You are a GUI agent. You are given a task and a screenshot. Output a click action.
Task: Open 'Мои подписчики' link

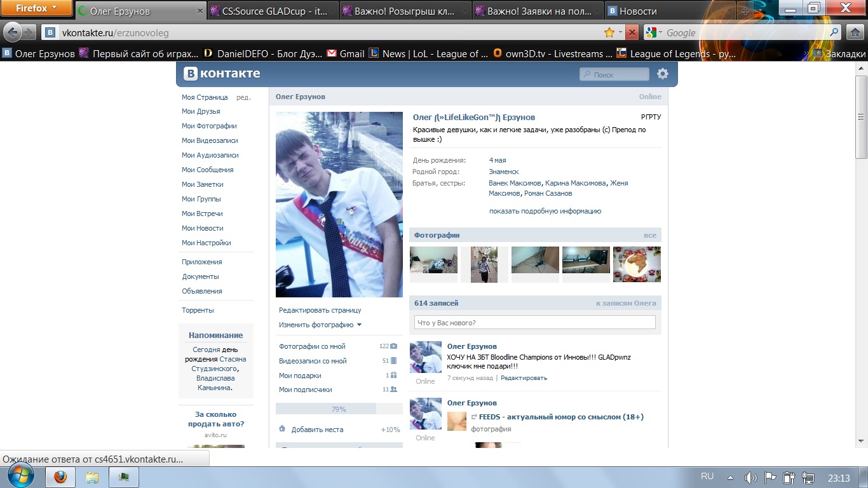(x=305, y=390)
